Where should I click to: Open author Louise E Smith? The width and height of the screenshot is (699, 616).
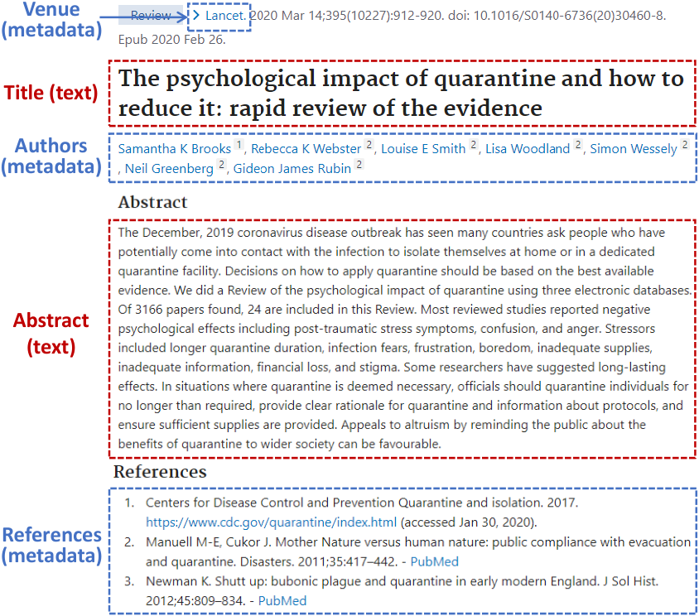point(423,148)
